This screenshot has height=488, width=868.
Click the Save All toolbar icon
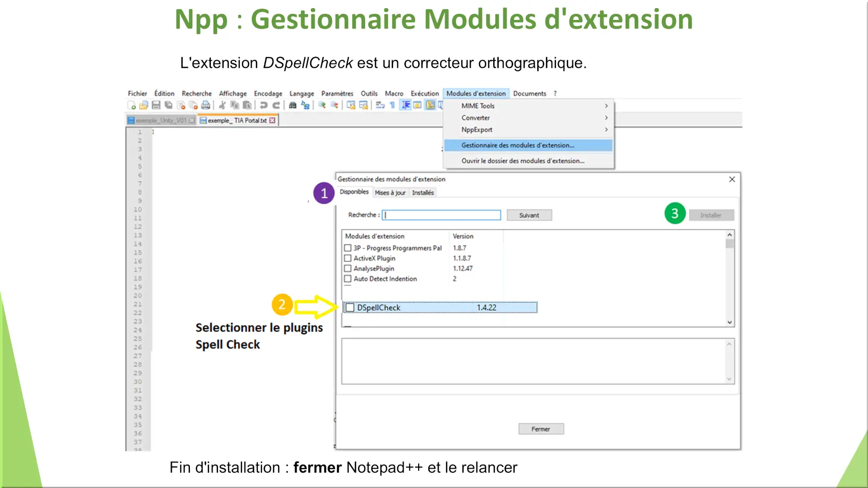point(168,105)
